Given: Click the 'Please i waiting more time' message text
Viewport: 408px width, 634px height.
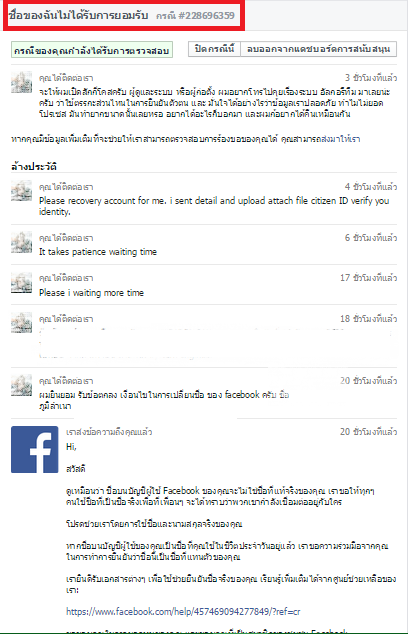Looking at the screenshot, I should (91, 292).
